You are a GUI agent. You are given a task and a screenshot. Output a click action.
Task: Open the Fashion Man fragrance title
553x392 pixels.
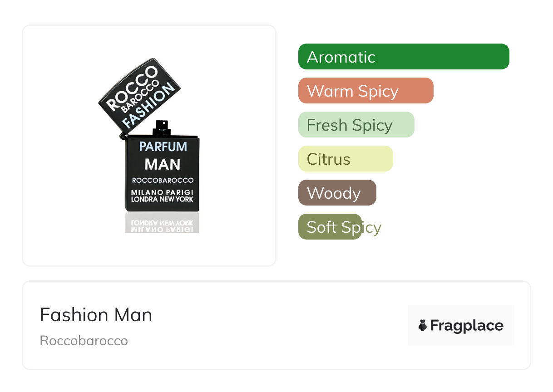click(x=96, y=315)
